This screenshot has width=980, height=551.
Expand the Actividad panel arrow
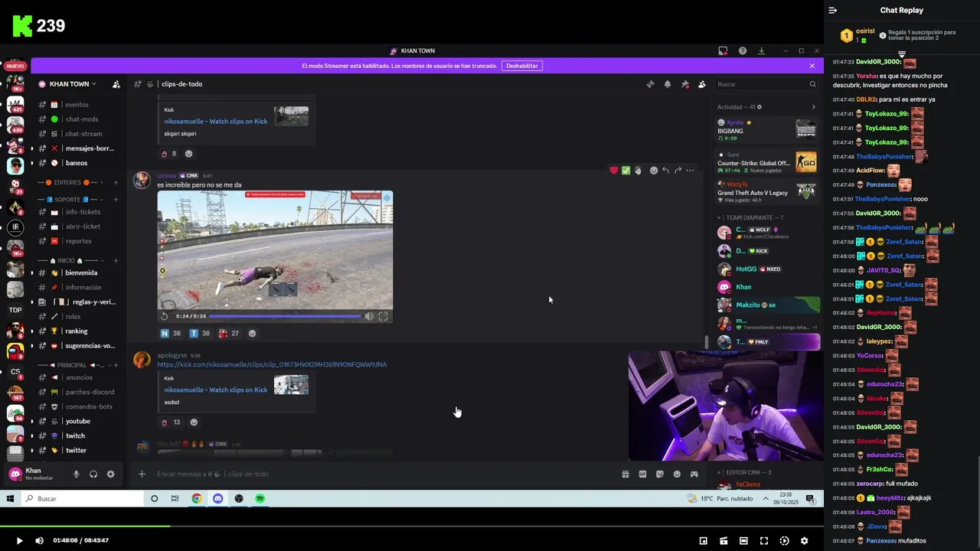tap(813, 107)
